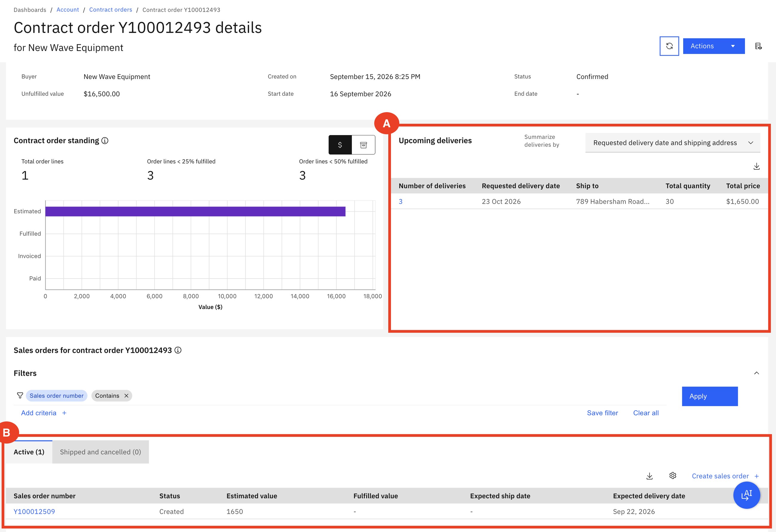Open sales order Y100012509

34,512
